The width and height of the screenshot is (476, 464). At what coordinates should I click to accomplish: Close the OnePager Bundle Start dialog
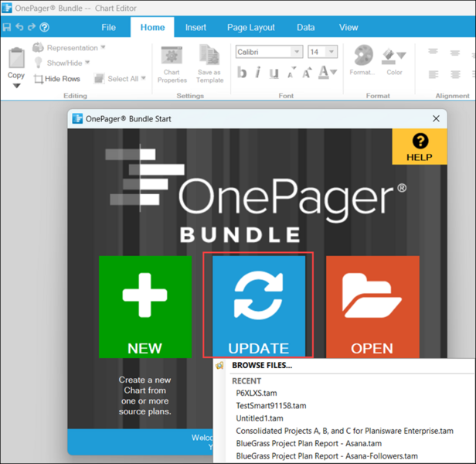click(x=436, y=118)
